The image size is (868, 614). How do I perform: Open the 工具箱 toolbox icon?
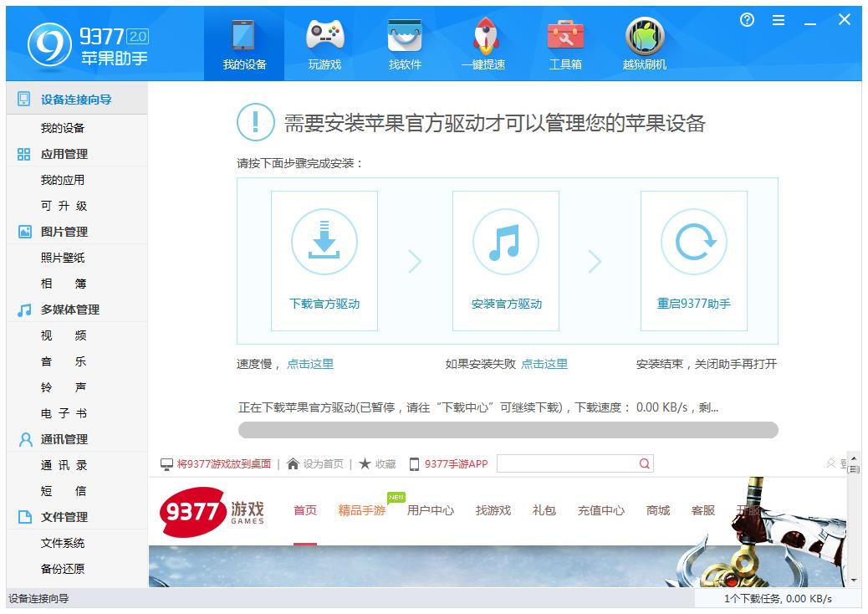point(565,37)
